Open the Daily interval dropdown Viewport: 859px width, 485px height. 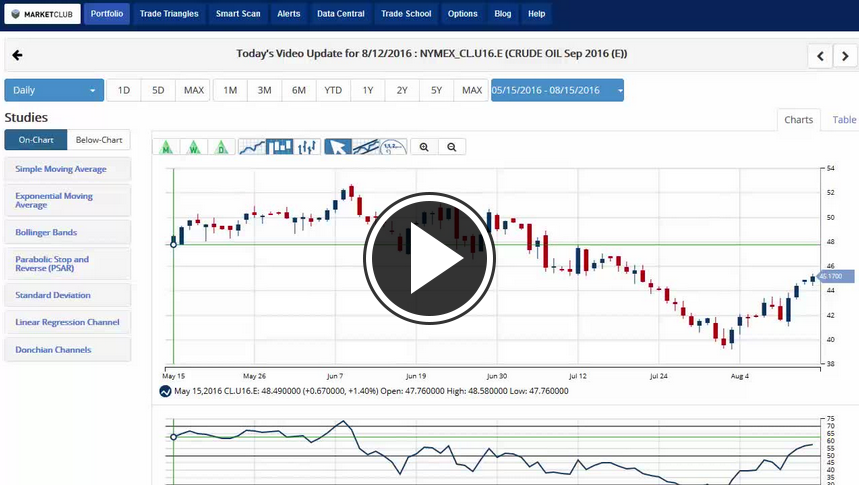pos(54,90)
